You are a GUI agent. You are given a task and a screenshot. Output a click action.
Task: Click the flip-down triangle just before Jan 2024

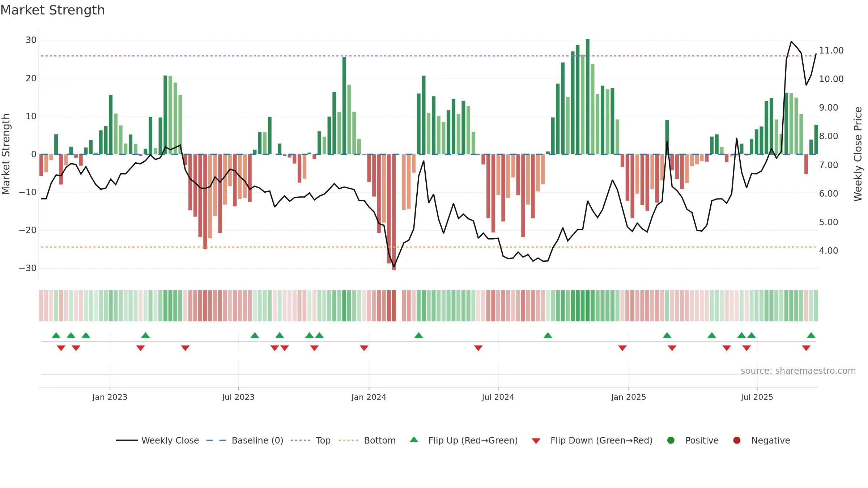tap(364, 348)
